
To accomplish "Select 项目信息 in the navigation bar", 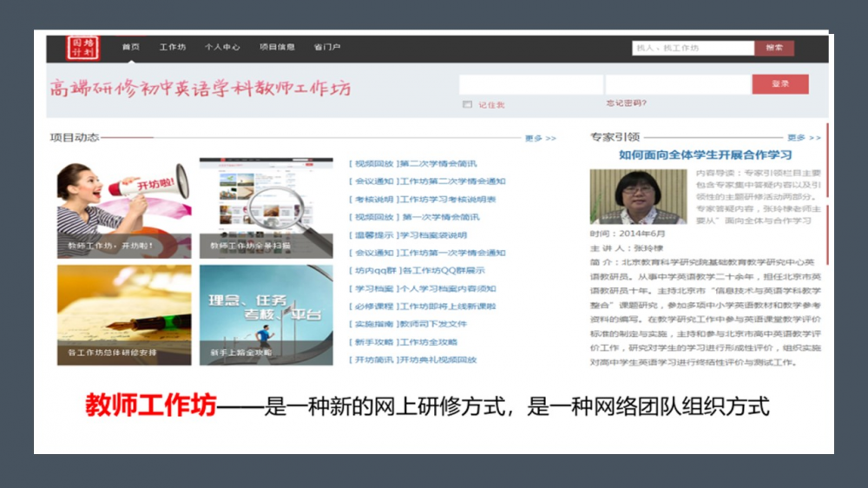I will (x=277, y=48).
